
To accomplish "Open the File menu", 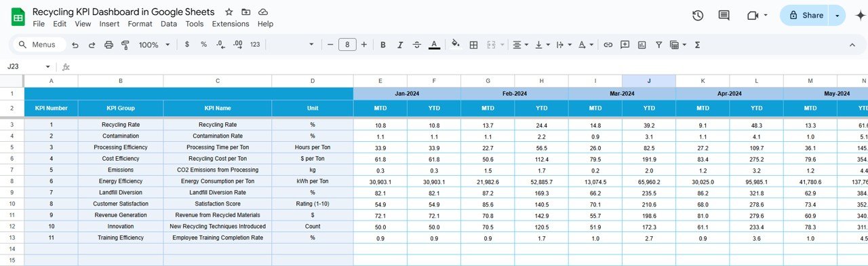I will (39, 24).
